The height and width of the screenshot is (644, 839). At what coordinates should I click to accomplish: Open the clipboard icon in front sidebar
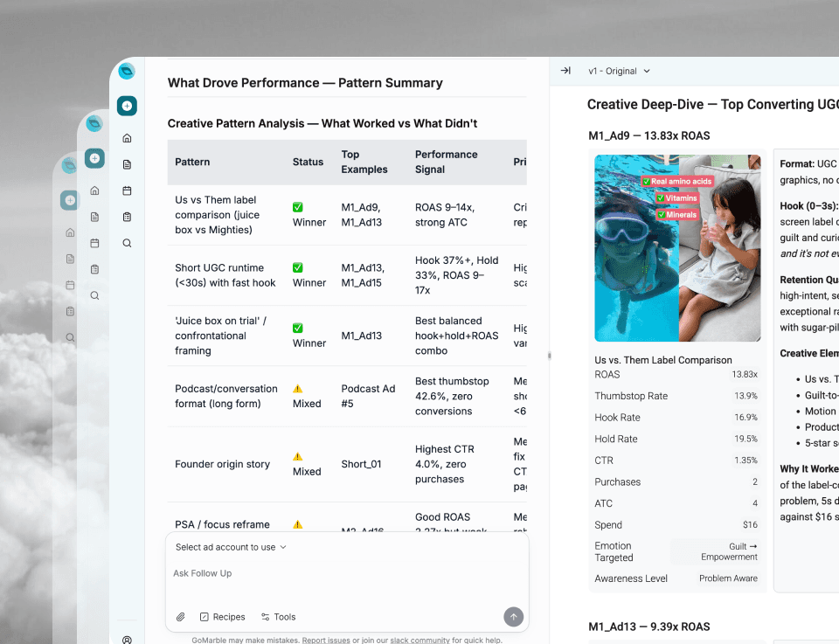[x=127, y=217]
